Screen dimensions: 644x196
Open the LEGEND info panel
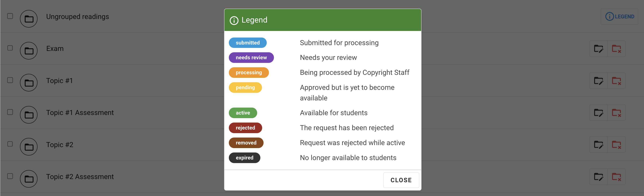click(x=619, y=16)
